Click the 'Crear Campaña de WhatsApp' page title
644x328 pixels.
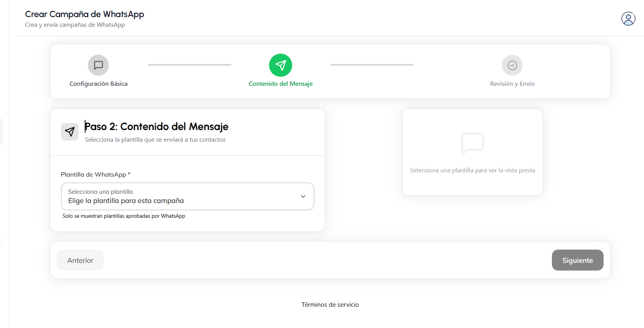[x=85, y=14]
